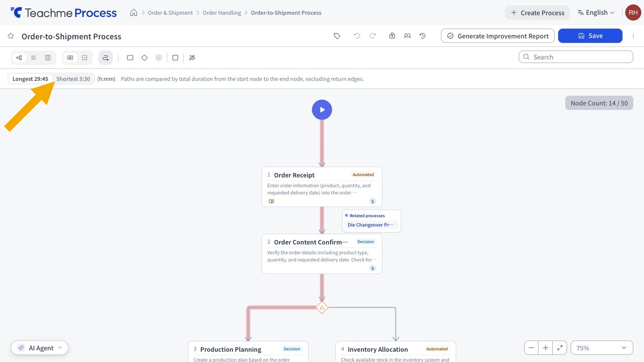Open the 75% zoom level dropdown

602,348
